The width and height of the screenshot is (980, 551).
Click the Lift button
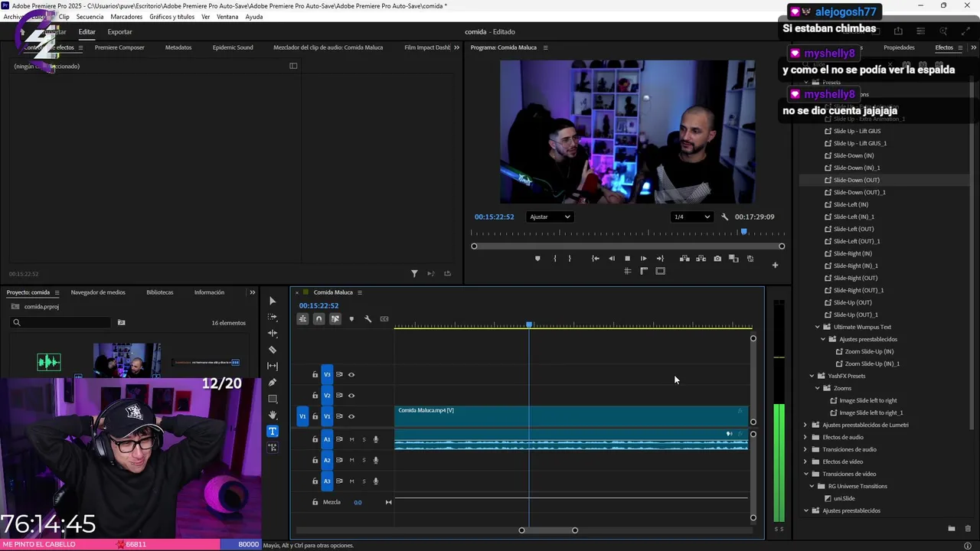click(x=684, y=259)
